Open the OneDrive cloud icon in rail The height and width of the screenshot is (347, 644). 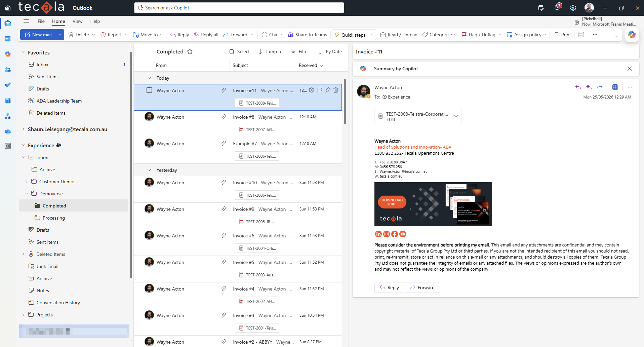8,131
